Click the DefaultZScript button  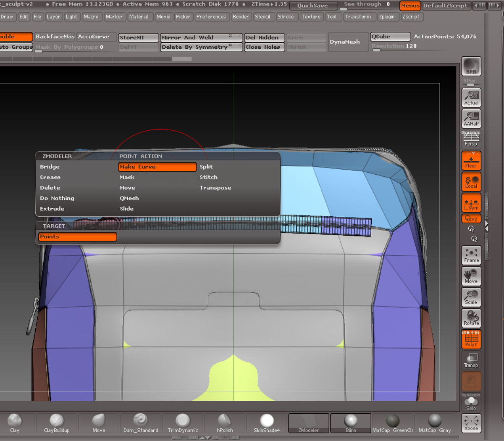(445, 5)
